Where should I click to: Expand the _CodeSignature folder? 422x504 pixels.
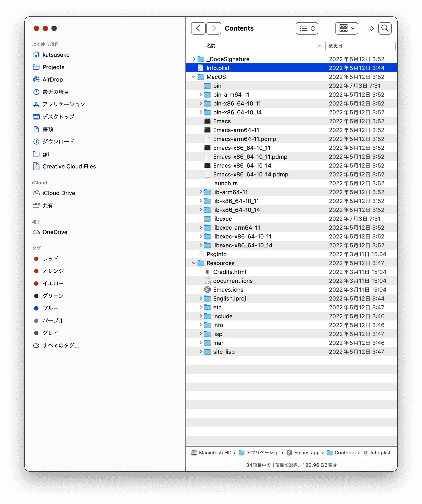[x=194, y=59]
